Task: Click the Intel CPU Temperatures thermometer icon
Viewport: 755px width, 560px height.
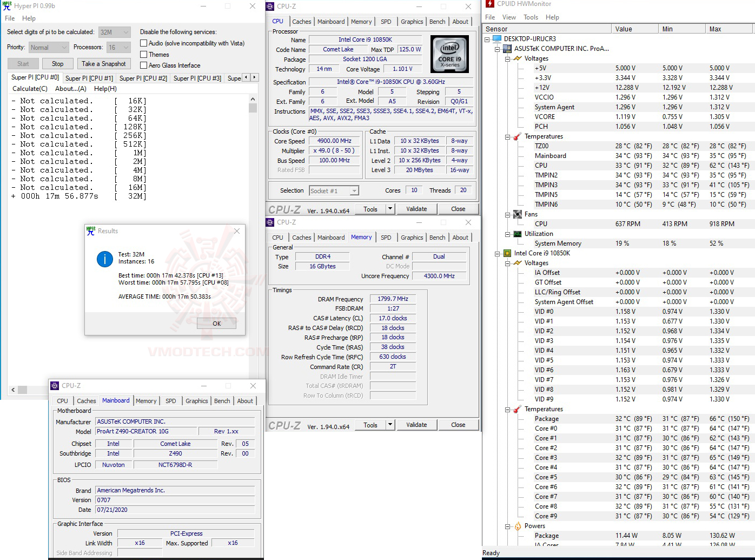Action: click(x=517, y=409)
